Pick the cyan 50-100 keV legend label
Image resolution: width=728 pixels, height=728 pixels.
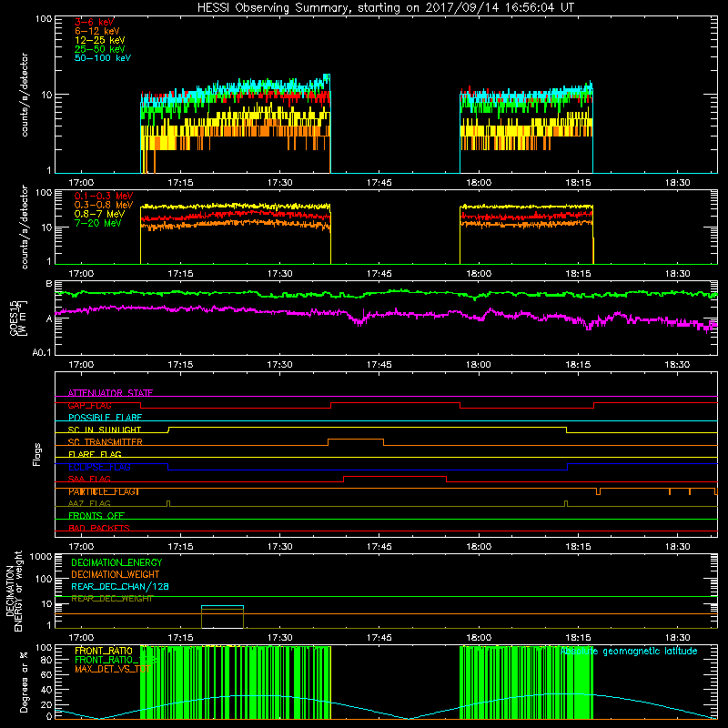(x=103, y=58)
